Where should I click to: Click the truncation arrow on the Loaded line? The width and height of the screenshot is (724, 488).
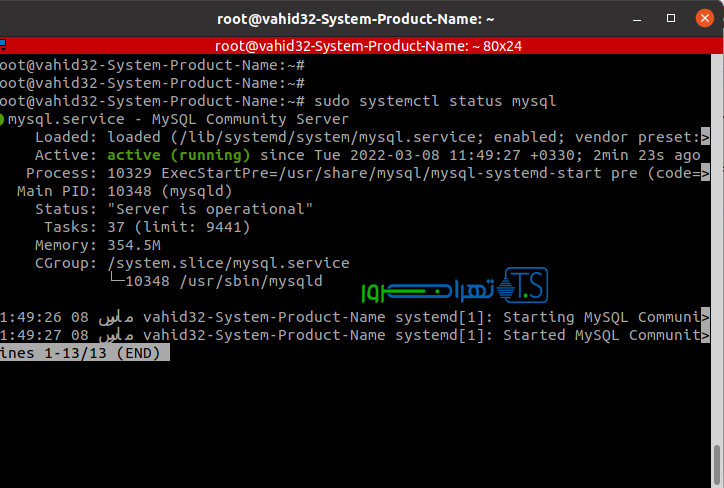(x=705, y=137)
